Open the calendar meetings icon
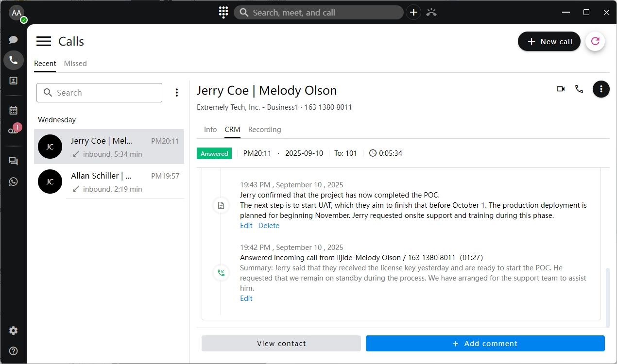This screenshot has height=364, width=617. point(14,110)
